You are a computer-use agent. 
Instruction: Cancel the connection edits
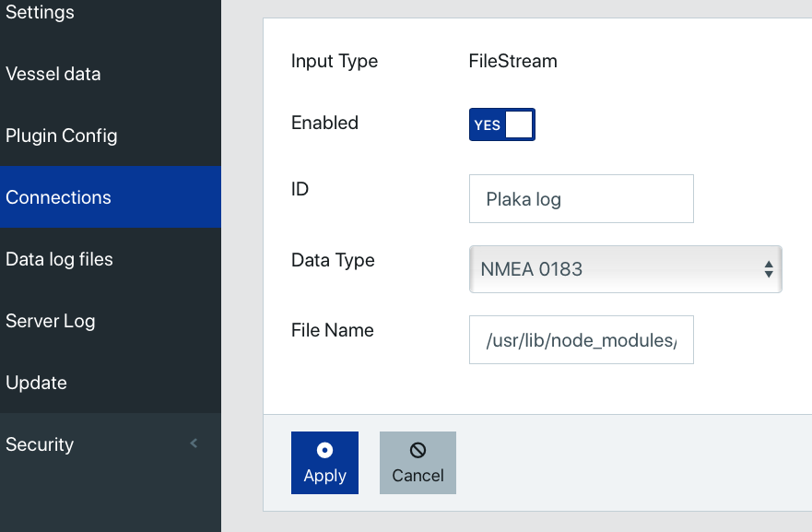(418, 463)
